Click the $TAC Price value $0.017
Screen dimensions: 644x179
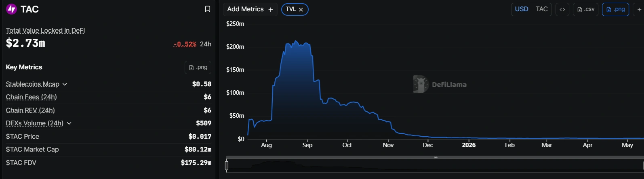coord(200,137)
